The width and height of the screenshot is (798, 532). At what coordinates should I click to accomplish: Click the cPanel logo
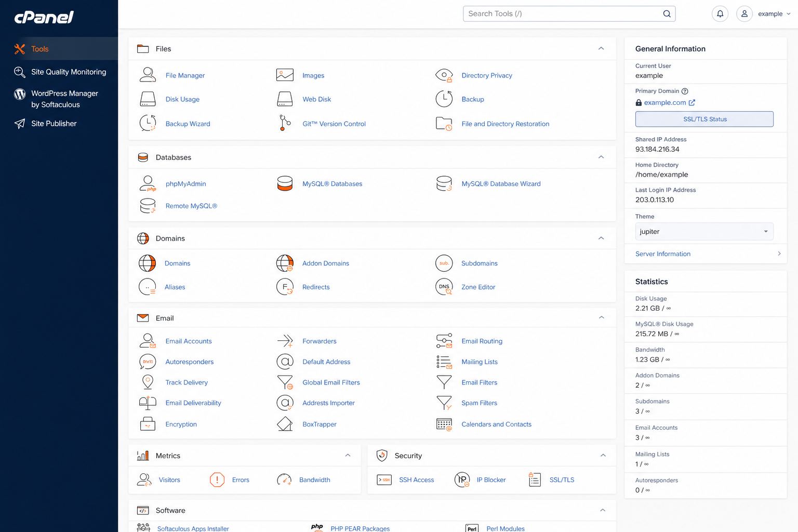tap(44, 17)
